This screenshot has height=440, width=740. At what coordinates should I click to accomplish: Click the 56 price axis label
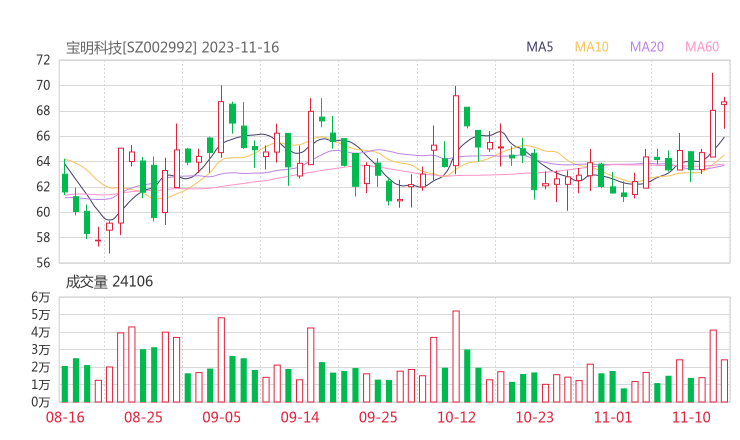pos(43,263)
